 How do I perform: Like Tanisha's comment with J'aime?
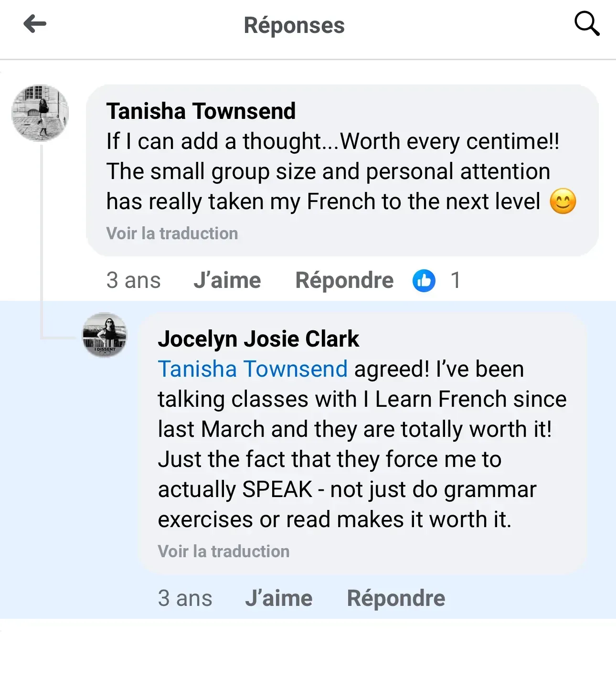click(x=227, y=280)
